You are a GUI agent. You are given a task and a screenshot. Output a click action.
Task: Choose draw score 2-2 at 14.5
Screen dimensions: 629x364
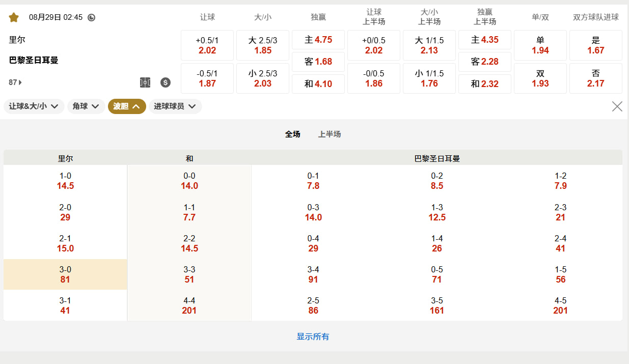coord(189,243)
